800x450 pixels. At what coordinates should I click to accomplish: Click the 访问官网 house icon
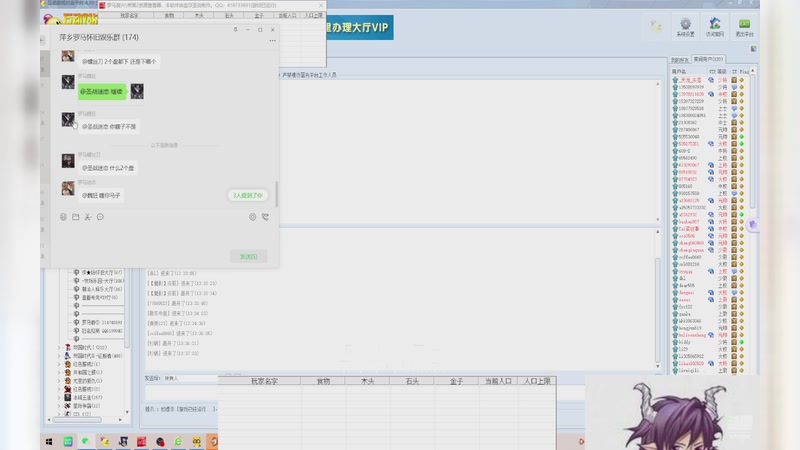pos(715,27)
